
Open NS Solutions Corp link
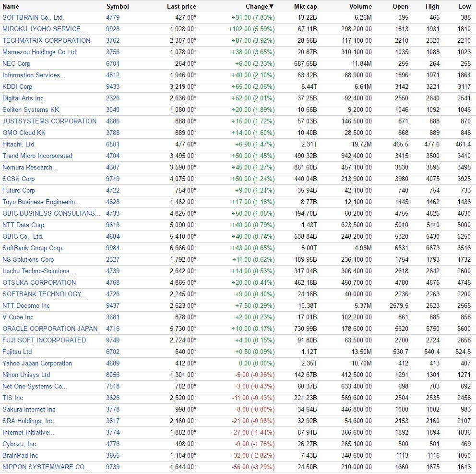[28, 260]
